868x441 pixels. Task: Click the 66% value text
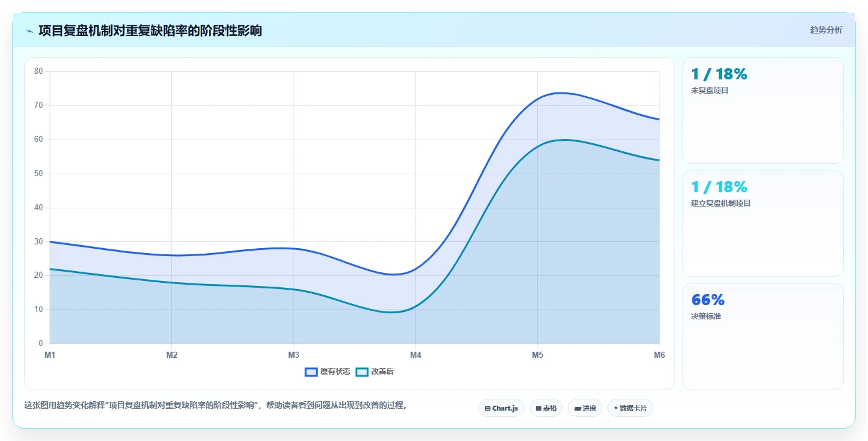click(x=708, y=300)
